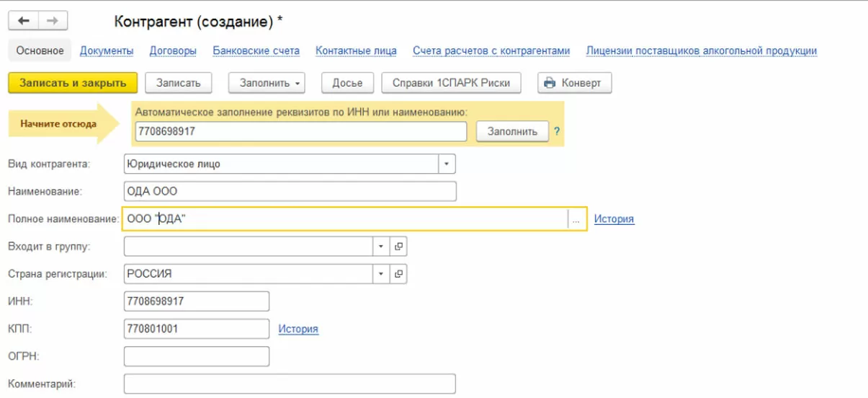Click the back arrow navigation icon
Image resolution: width=868 pixels, height=398 pixels.
tap(24, 22)
